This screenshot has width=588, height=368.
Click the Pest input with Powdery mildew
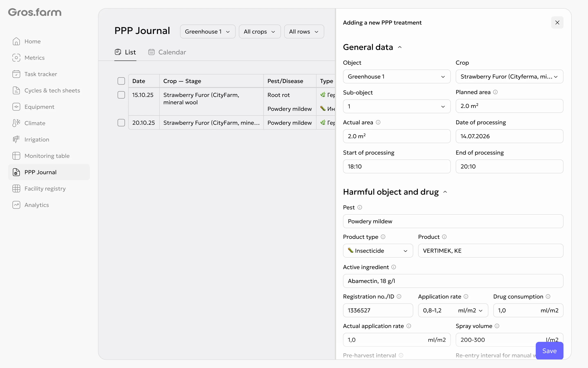(453, 221)
